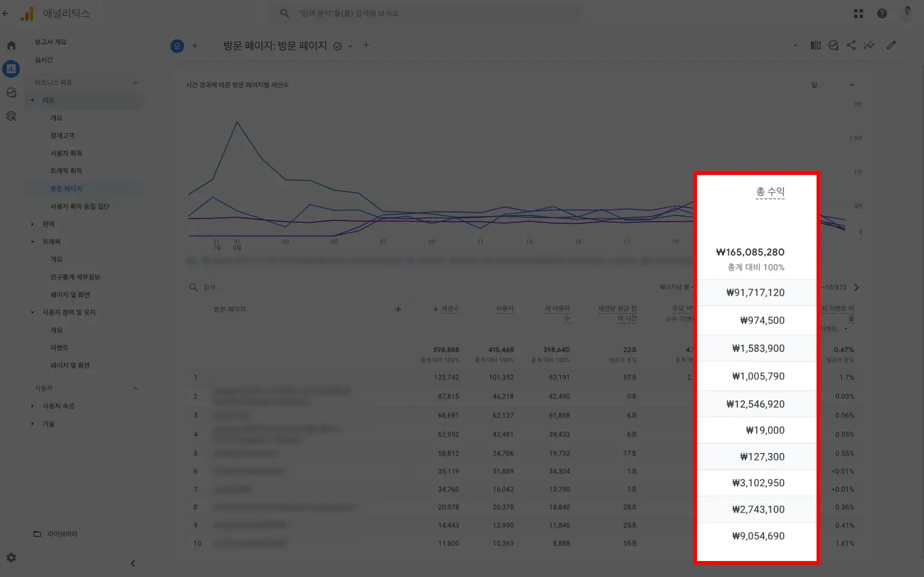Toggle the first chart legend checkbox
Image resolution: width=924 pixels, height=577 pixels.
pyautogui.click(x=191, y=261)
